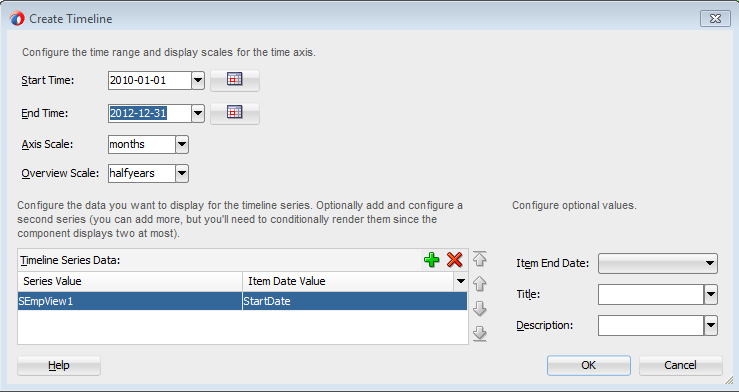The height and width of the screenshot is (392, 739).
Task: Click the halfyears Overview Scale value
Action: [x=142, y=174]
